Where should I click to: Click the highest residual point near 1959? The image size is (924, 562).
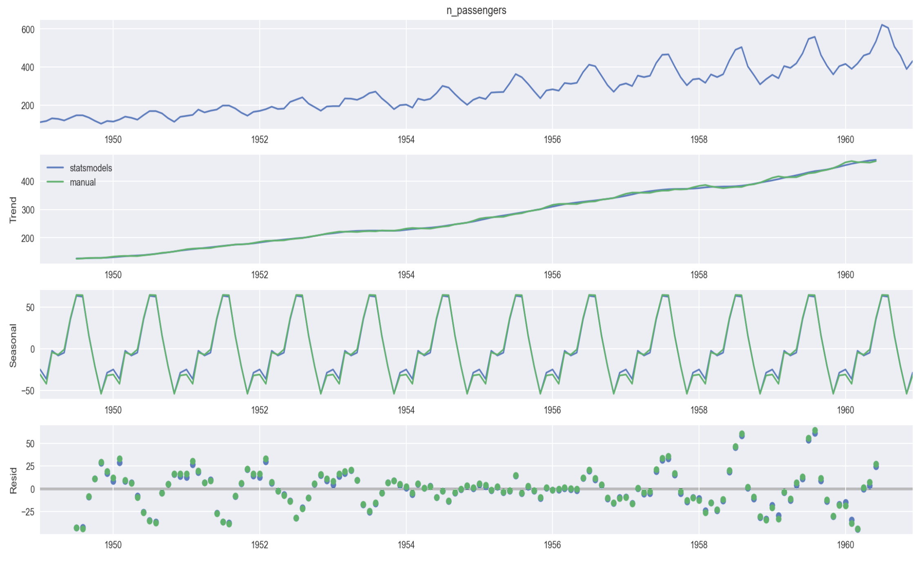coord(815,431)
